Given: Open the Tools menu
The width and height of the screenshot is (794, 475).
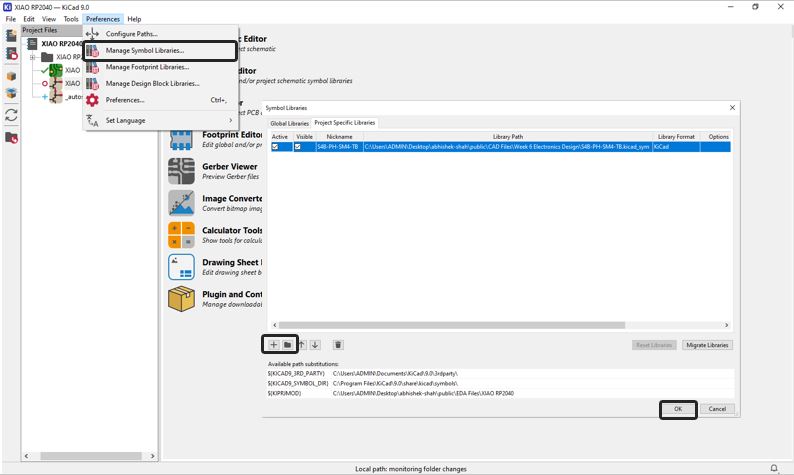Looking at the screenshot, I should tap(71, 19).
